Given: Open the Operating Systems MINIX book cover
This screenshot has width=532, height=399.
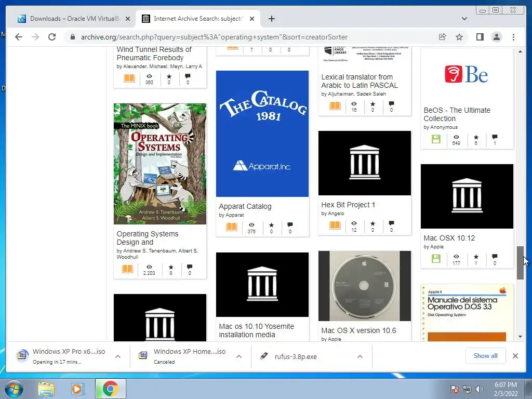Looking at the screenshot, I should point(160,164).
